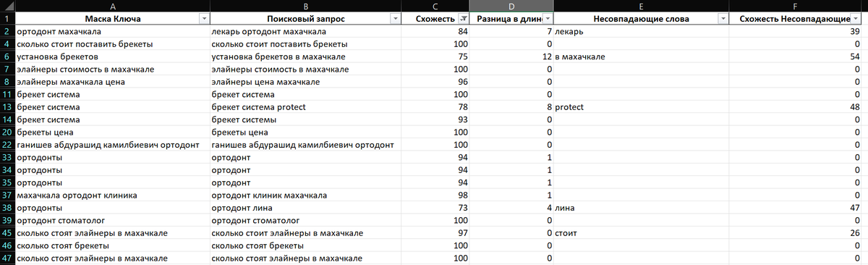The image size is (868, 265).
Task: Select column E header
Action: pos(641,6)
